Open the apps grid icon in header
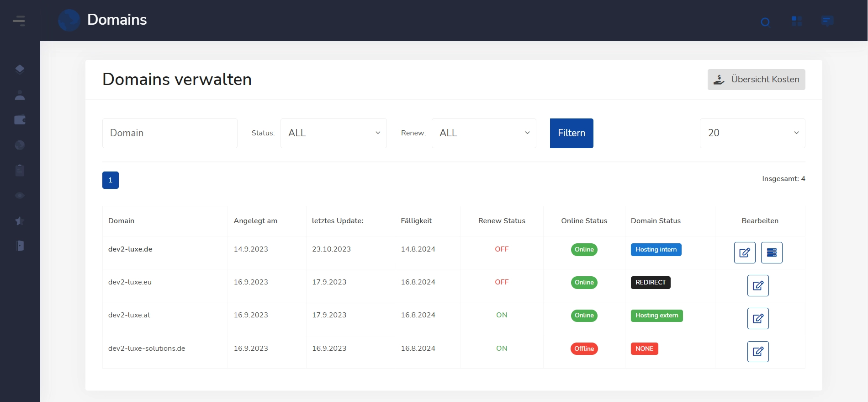The height and width of the screenshot is (402, 868). 796,21
